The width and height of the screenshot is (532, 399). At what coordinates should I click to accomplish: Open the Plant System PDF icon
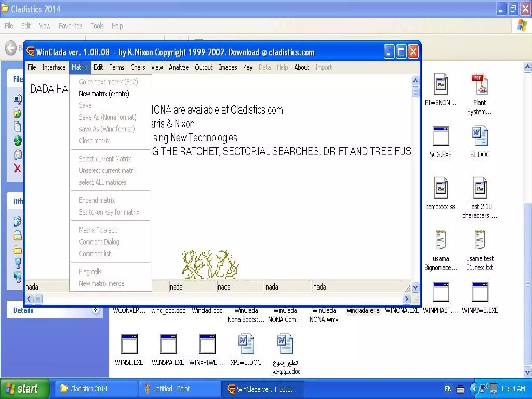tap(480, 84)
